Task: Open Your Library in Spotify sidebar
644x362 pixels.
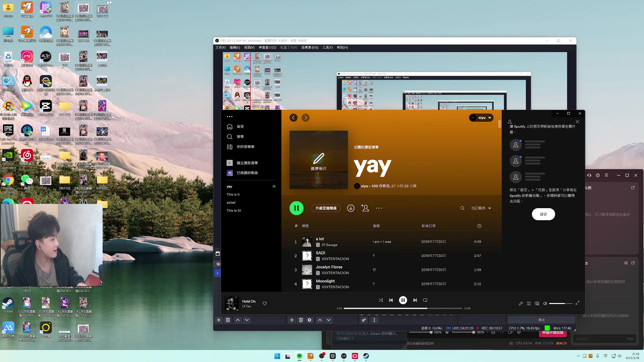Action: point(240,147)
